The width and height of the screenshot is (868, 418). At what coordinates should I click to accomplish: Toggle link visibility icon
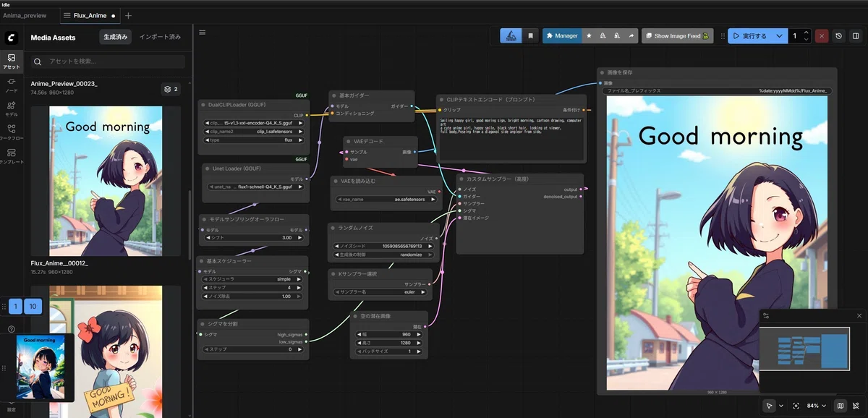[x=856, y=406]
